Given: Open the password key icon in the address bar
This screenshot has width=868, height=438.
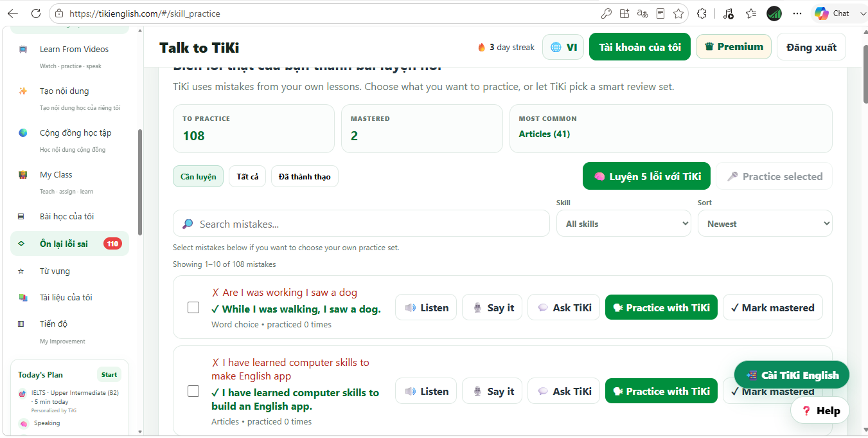Looking at the screenshot, I should (x=606, y=13).
